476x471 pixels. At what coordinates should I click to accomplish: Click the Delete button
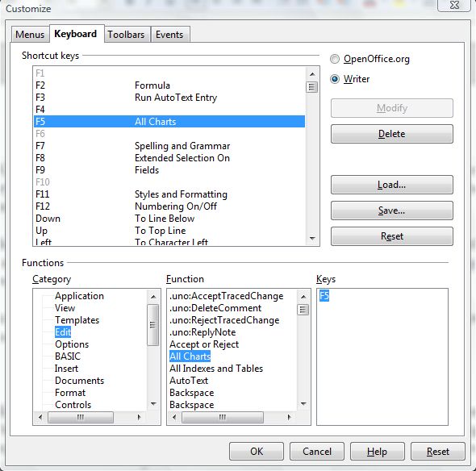tap(391, 134)
